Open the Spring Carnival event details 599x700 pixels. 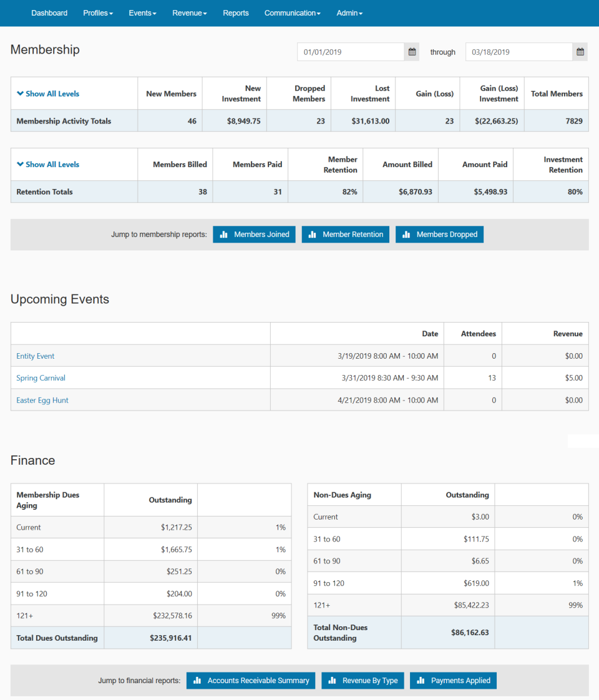pyautogui.click(x=41, y=377)
